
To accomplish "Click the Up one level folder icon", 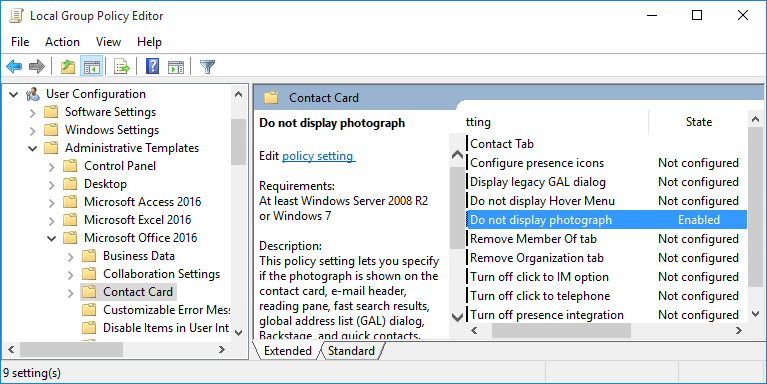I will (68, 67).
